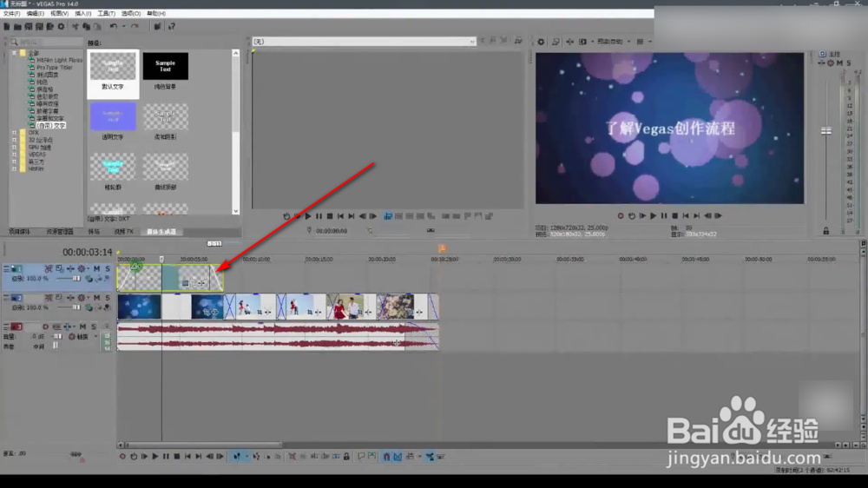Click Pause in the trimmer window
Image resolution: width=868 pixels, height=488 pixels.
tap(319, 216)
